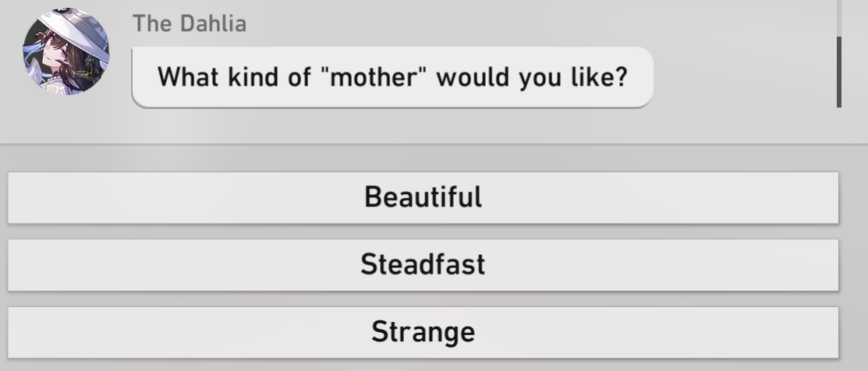This screenshot has width=868, height=371.
Task: Open The Dahlia's character portrait
Action: tap(66, 51)
